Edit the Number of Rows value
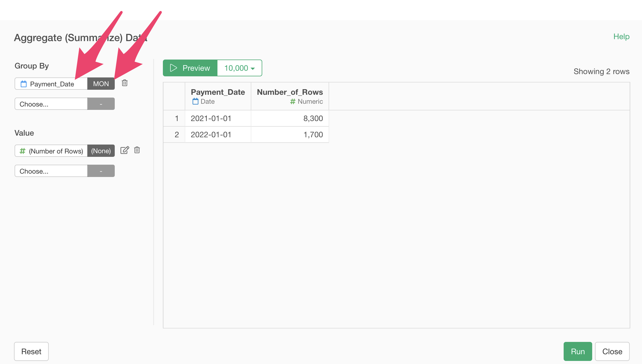The height and width of the screenshot is (364, 642). click(x=125, y=150)
